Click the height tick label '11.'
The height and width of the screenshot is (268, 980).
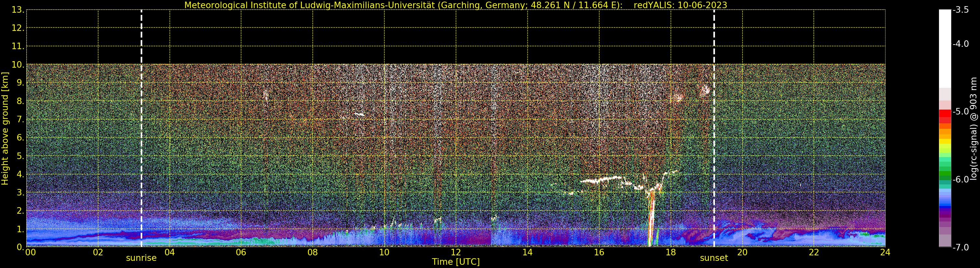(x=18, y=47)
